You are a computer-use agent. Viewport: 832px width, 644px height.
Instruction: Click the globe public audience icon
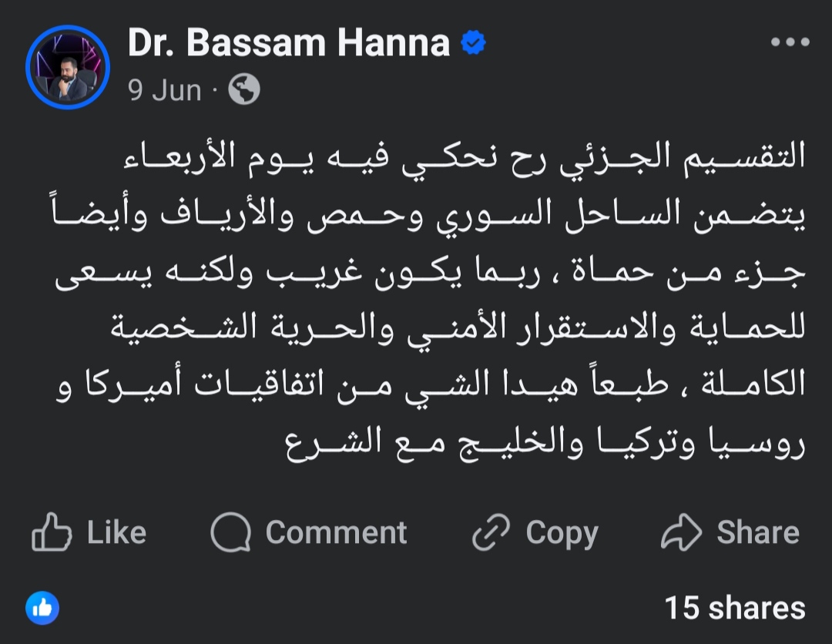(x=244, y=91)
